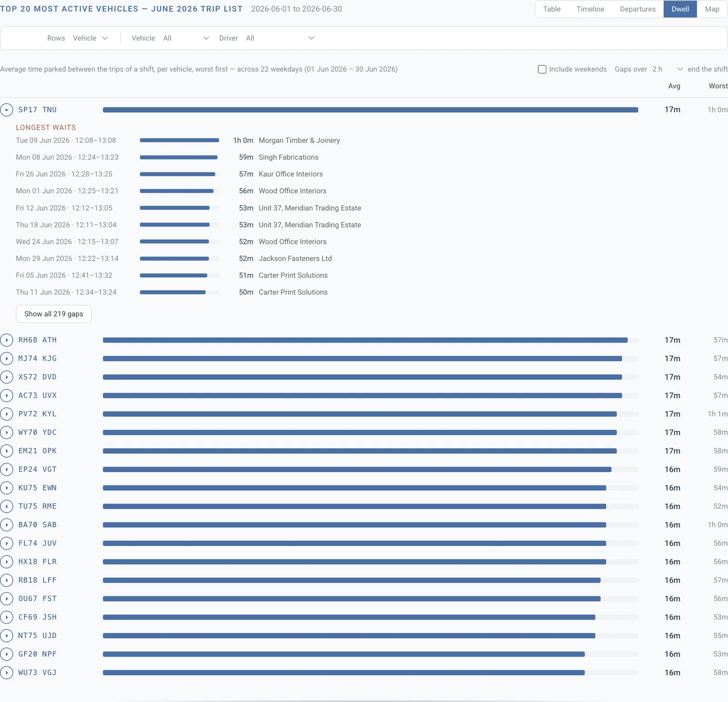
Task: Expand the HX18 FLR vehicle row
Action: pos(6,562)
